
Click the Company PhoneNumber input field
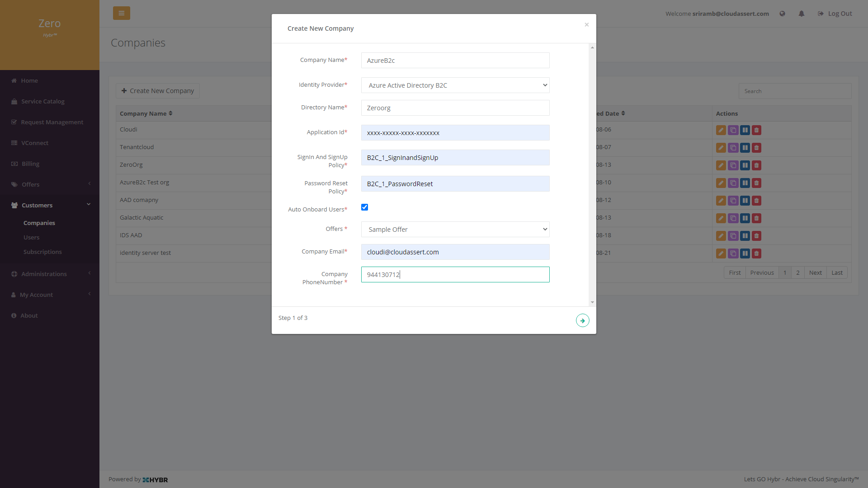(455, 275)
